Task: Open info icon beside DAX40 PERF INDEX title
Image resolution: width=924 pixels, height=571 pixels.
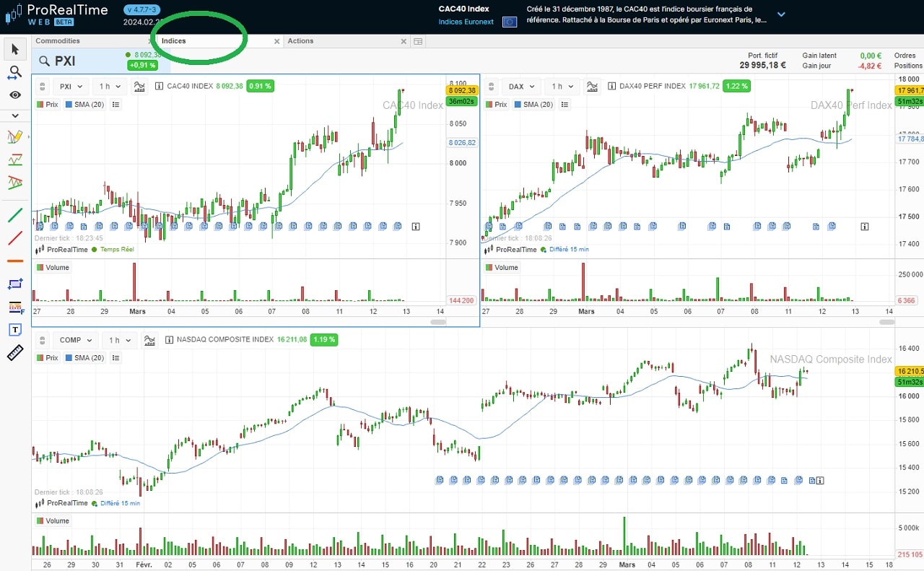Action: click(612, 87)
